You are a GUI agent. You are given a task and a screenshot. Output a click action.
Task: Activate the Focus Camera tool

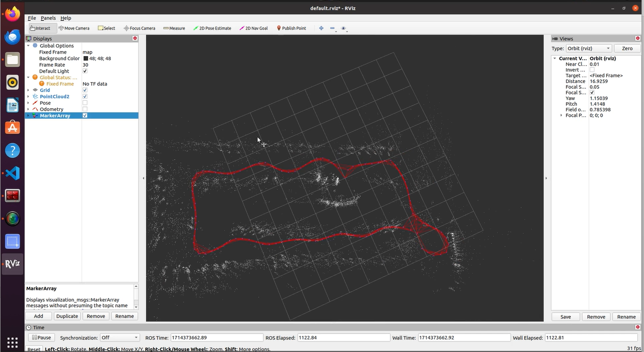point(140,28)
